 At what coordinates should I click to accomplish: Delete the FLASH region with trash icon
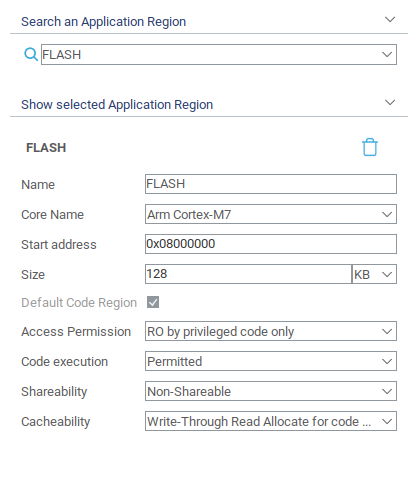(x=370, y=147)
